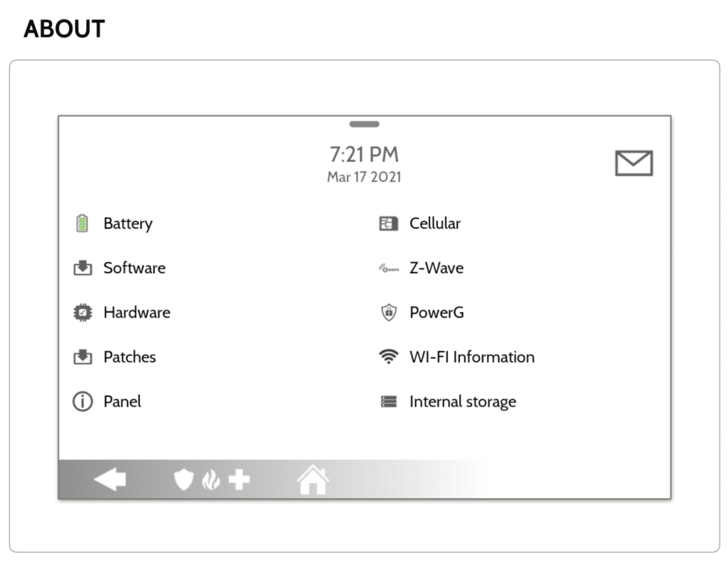Screen dimensions: 728x562
Task: Tap the Mar 17 2021 date
Action: (364, 177)
